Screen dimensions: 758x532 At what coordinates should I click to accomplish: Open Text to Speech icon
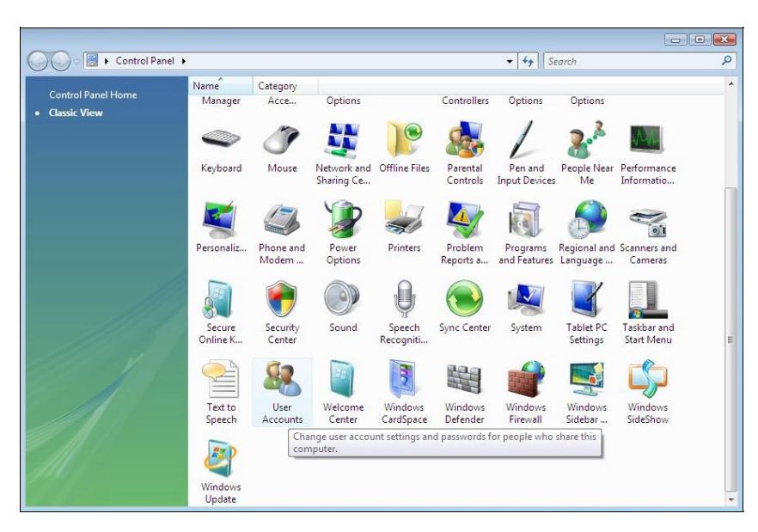(x=221, y=393)
